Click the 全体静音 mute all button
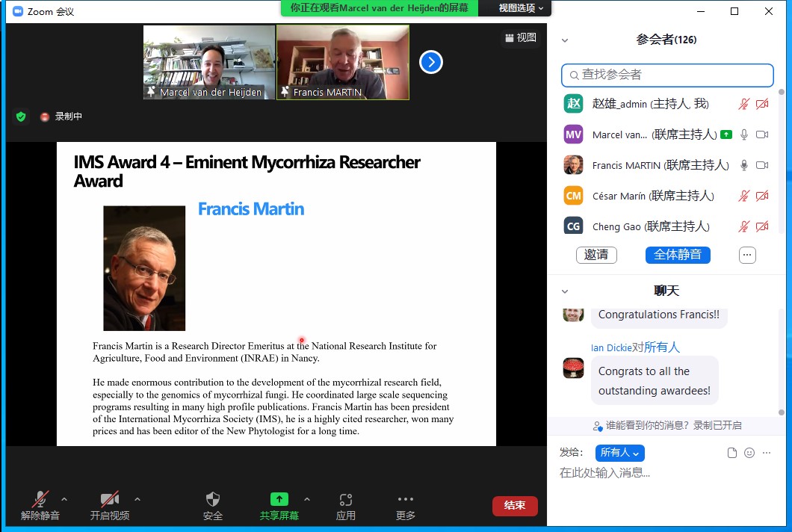Image resolution: width=792 pixels, height=532 pixels. pyautogui.click(x=678, y=255)
